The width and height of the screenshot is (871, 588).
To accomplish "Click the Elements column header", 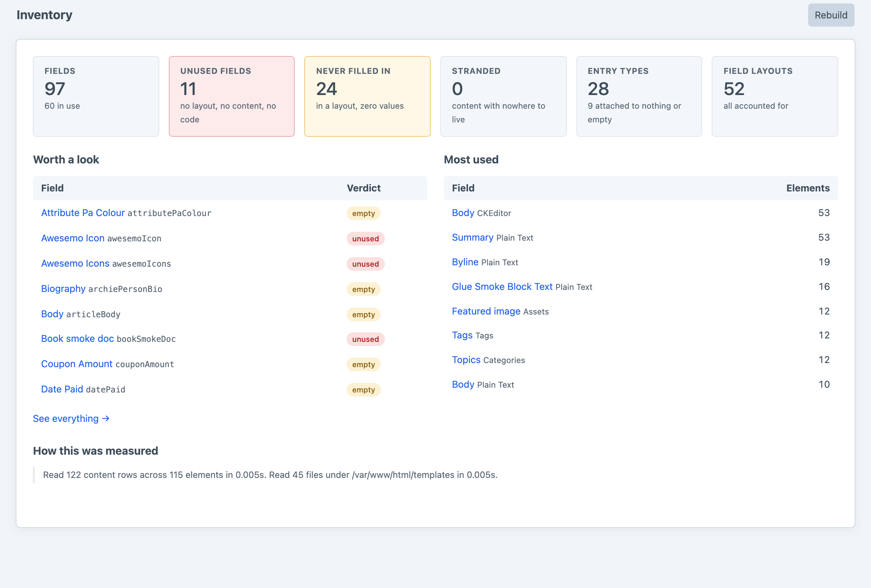I will tap(808, 188).
